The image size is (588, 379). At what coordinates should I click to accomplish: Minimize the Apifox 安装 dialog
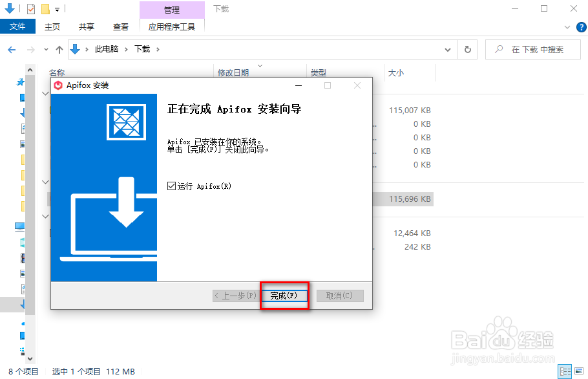coord(299,85)
